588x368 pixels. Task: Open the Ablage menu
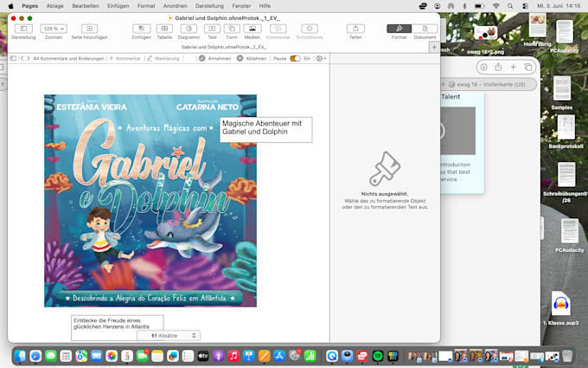click(x=54, y=6)
